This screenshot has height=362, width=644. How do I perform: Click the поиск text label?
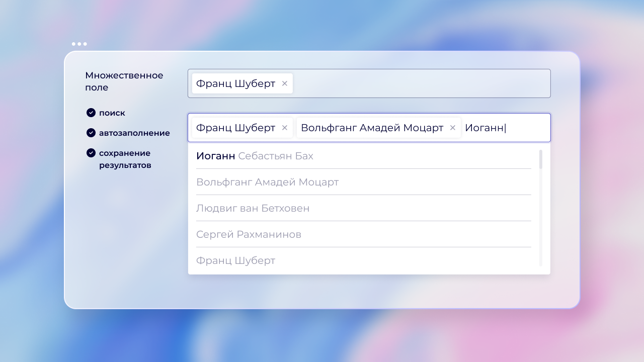coord(112,113)
